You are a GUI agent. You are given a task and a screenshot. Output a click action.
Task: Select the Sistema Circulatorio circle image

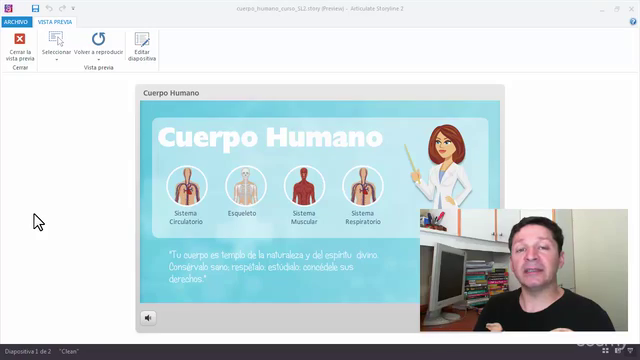tap(187, 186)
